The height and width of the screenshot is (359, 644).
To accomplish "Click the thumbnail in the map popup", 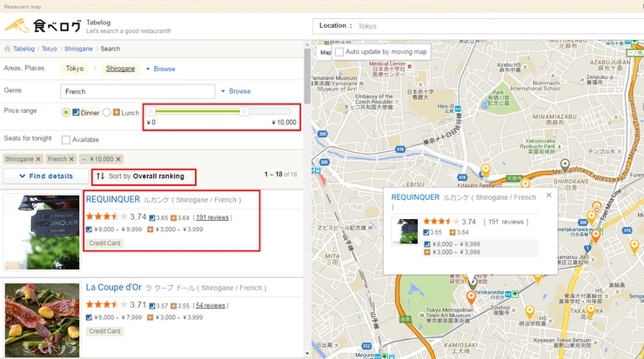I will point(404,231).
